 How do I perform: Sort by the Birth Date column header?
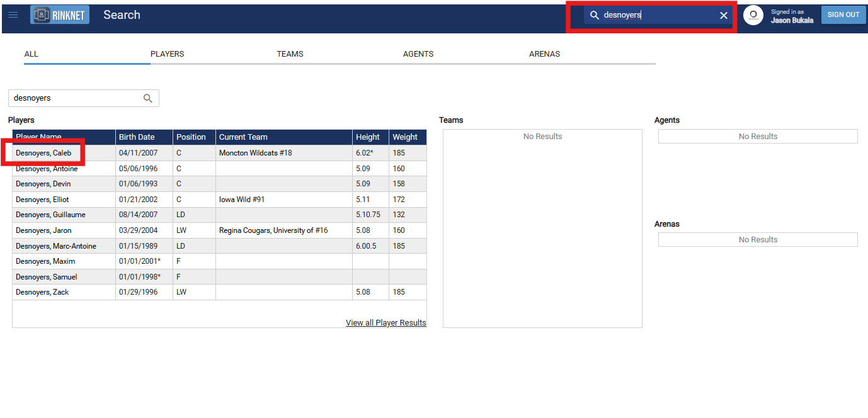(137, 137)
